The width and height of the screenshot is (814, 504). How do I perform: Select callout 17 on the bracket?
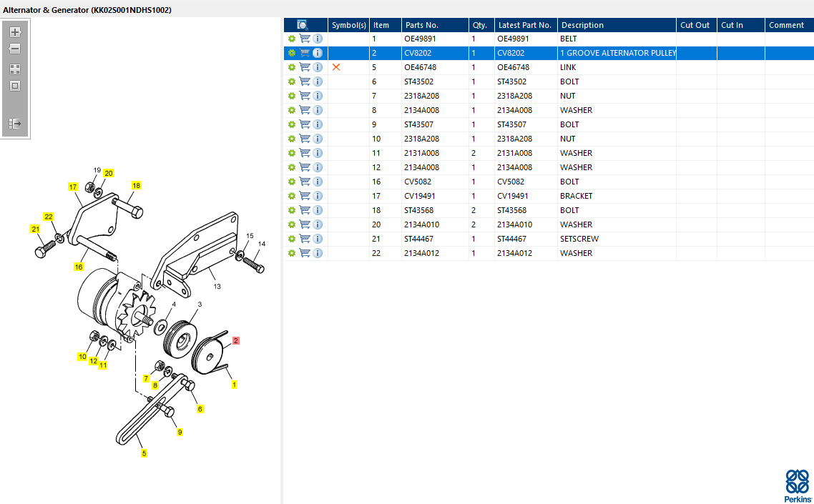point(73,187)
